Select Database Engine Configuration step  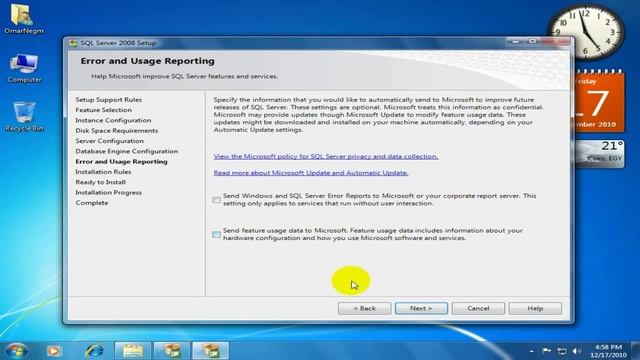pyautogui.click(x=127, y=151)
